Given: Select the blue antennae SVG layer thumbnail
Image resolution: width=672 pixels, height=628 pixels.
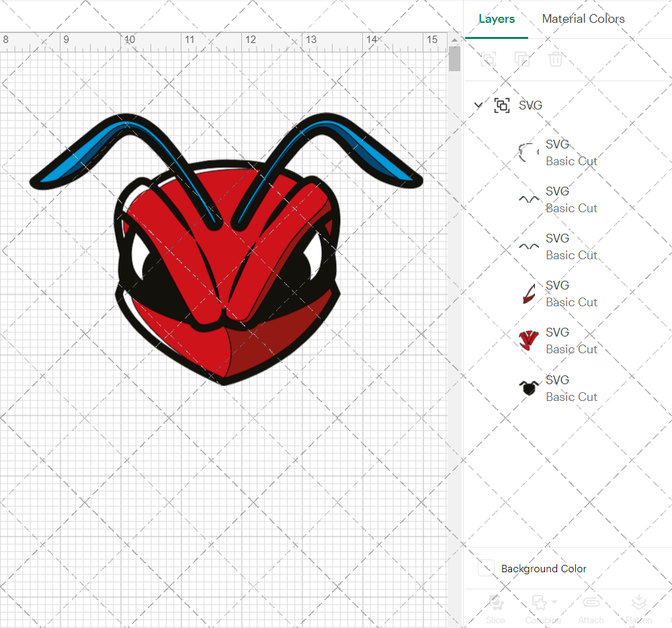Looking at the screenshot, I should pos(529,246).
